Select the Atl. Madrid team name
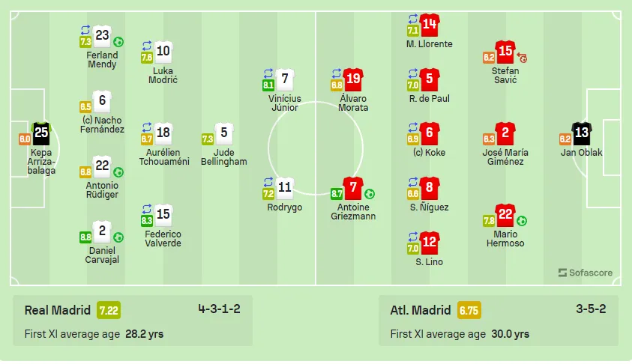This screenshot has width=632, height=364. coord(421,310)
